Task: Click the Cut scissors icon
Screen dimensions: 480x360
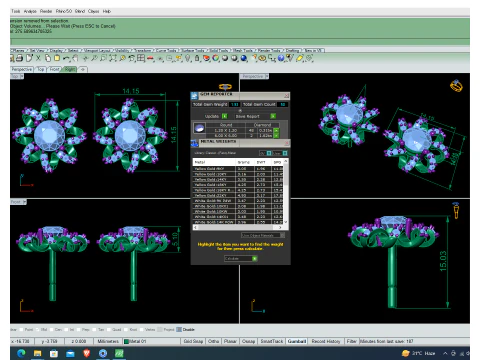Action: 38,58
